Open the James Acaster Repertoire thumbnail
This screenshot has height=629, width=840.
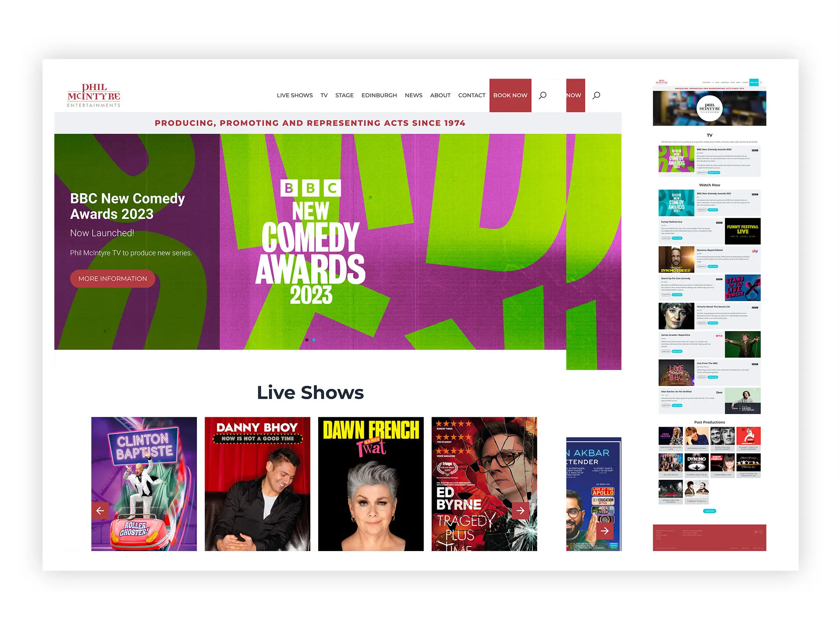click(x=743, y=344)
